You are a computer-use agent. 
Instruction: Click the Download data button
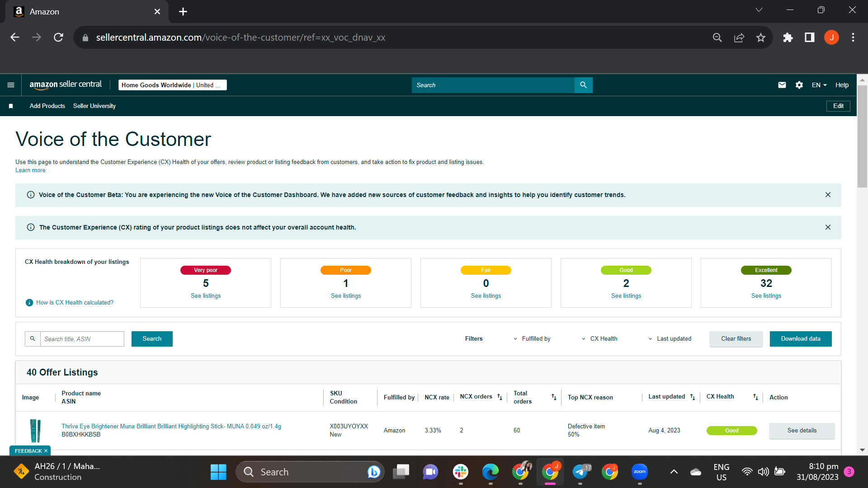(801, 339)
